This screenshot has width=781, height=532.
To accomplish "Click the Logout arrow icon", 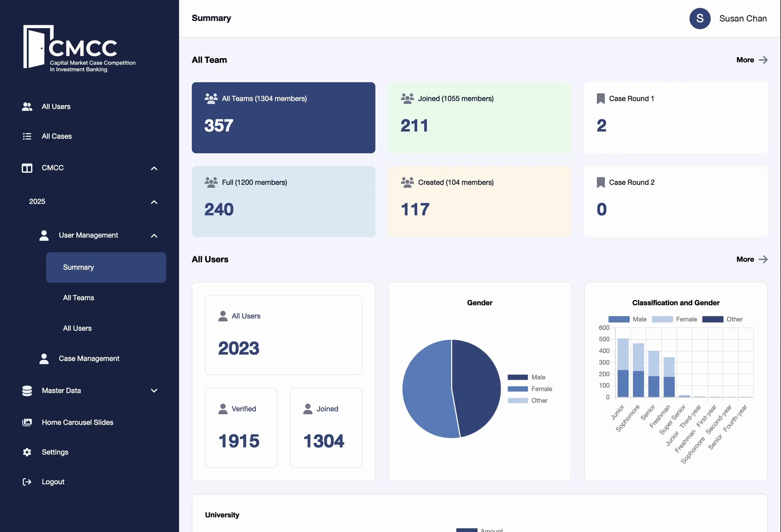I will tap(27, 482).
